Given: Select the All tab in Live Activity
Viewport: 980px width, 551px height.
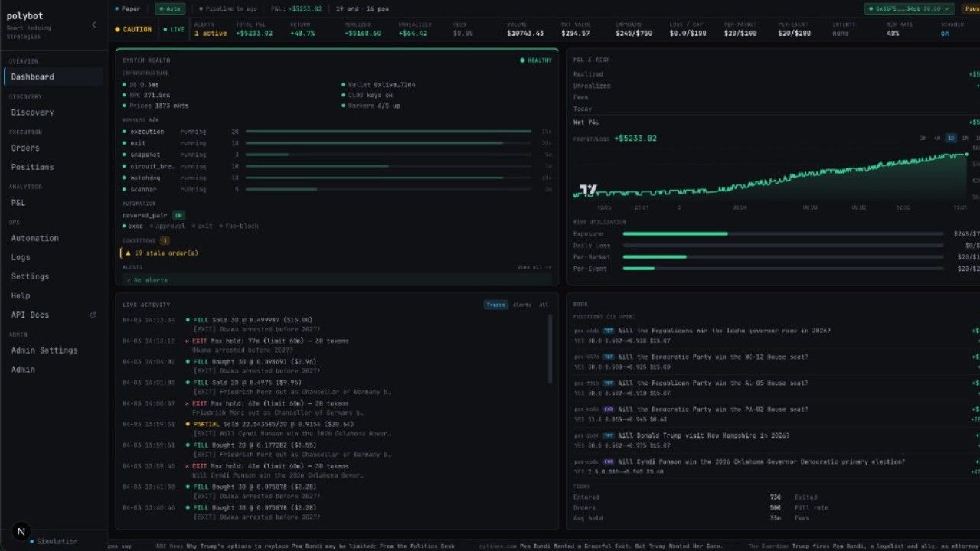Looking at the screenshot, I should (x=544, y=305).
